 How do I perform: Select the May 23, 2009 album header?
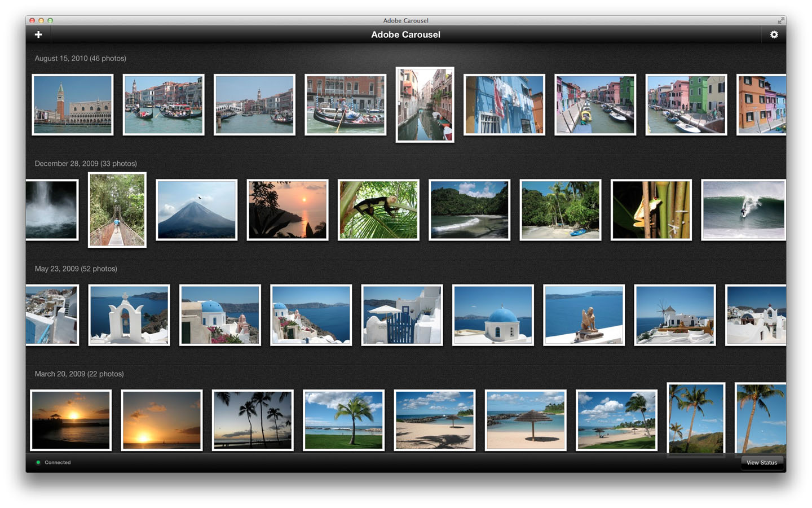pos(76,269)
